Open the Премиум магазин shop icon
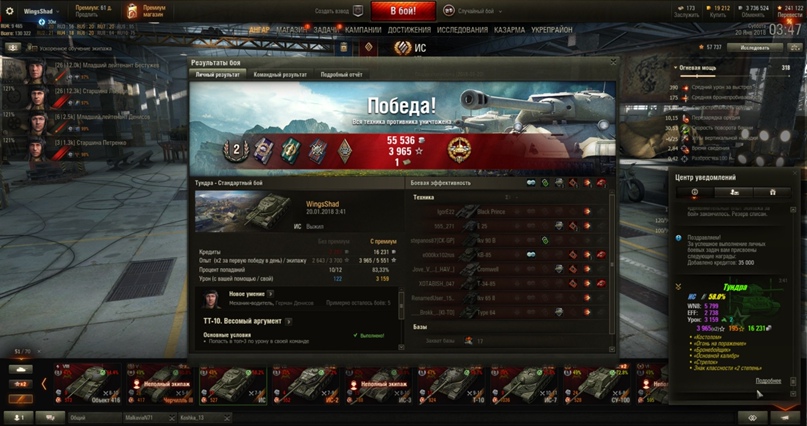The height and width of the screenshot is (426, 807). 132,11
